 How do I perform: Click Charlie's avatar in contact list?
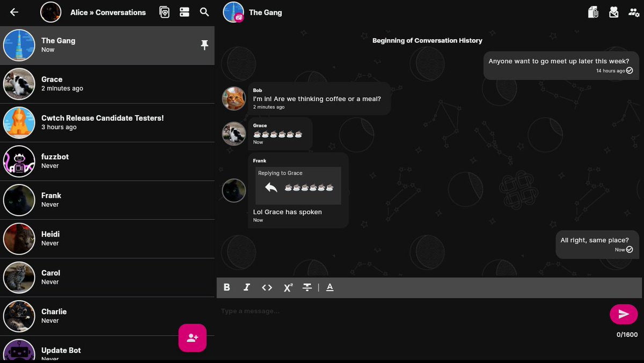click(x=19, y=316)
